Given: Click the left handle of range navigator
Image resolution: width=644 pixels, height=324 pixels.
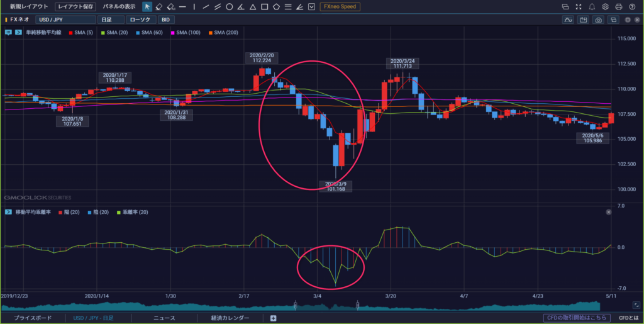Looking at the screenshot, I should click(x=295, y=305).
